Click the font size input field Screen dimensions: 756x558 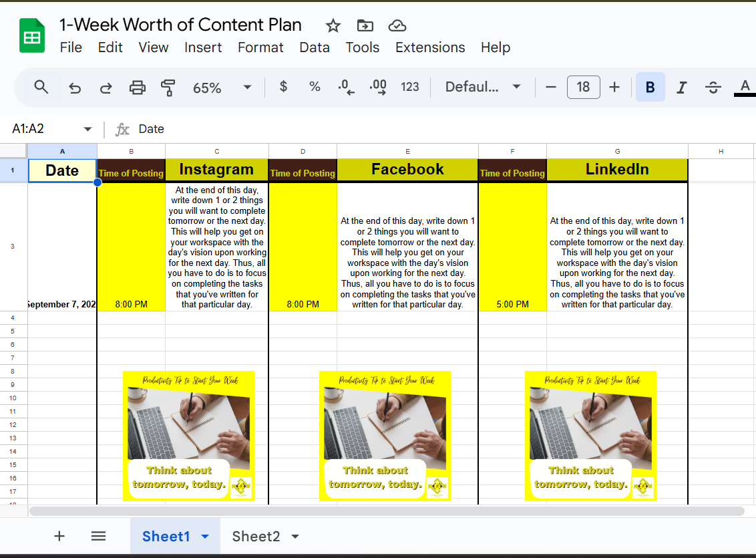(x=583, y=87)
